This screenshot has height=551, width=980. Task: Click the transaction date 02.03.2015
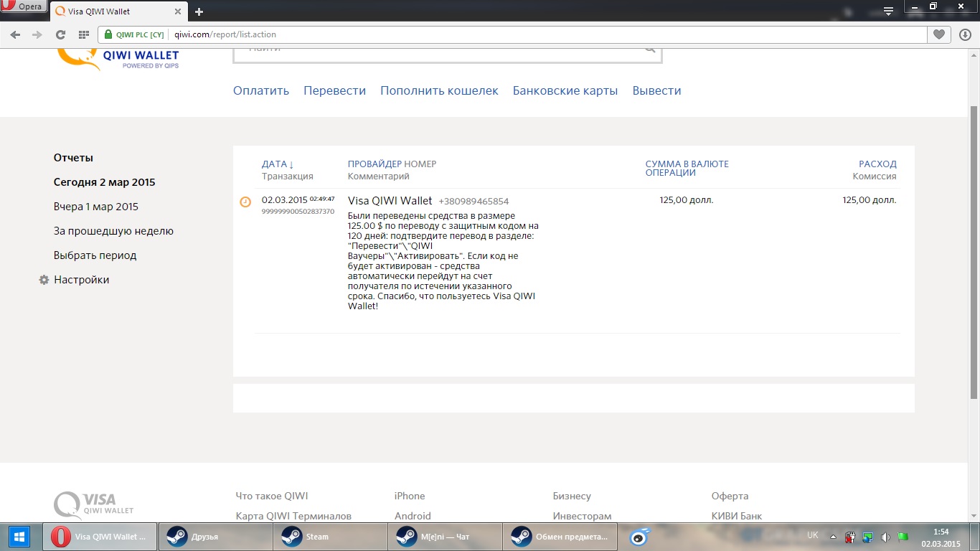coord(284,200)
